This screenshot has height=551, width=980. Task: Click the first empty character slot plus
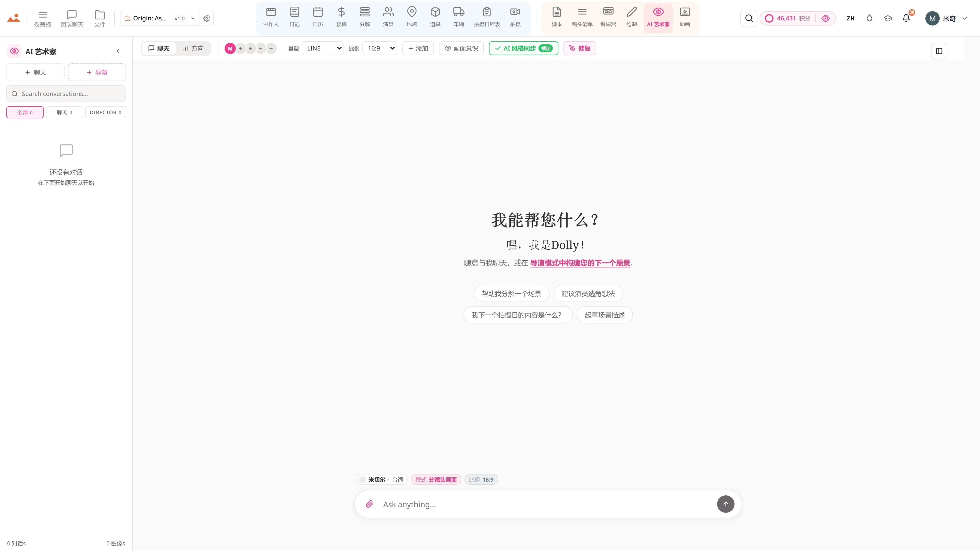tap(240, 48)
